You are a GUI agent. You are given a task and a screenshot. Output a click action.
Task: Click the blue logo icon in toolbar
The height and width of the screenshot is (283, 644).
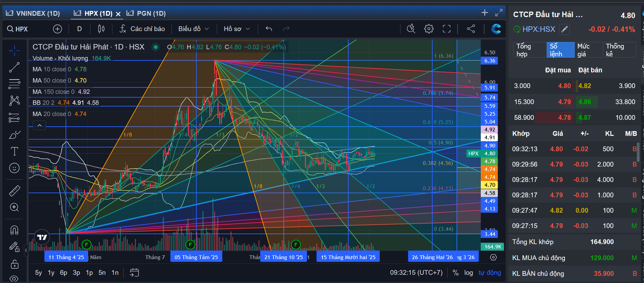point(496,29)
